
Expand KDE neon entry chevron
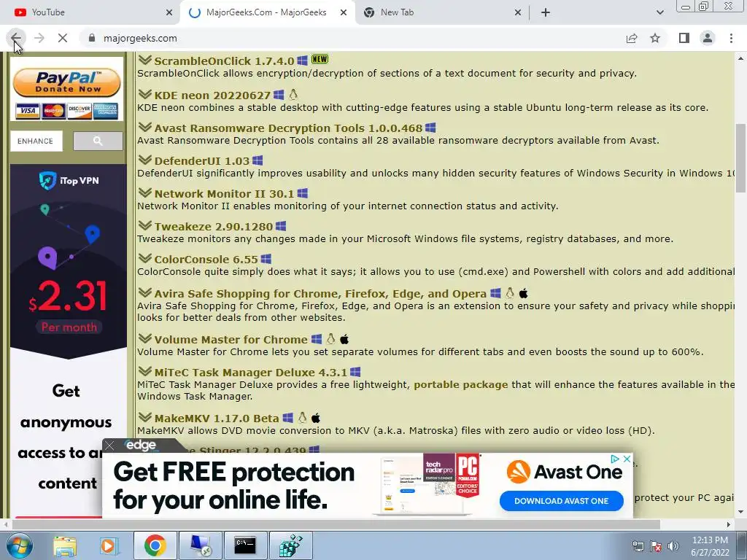(x=145, y=94)
